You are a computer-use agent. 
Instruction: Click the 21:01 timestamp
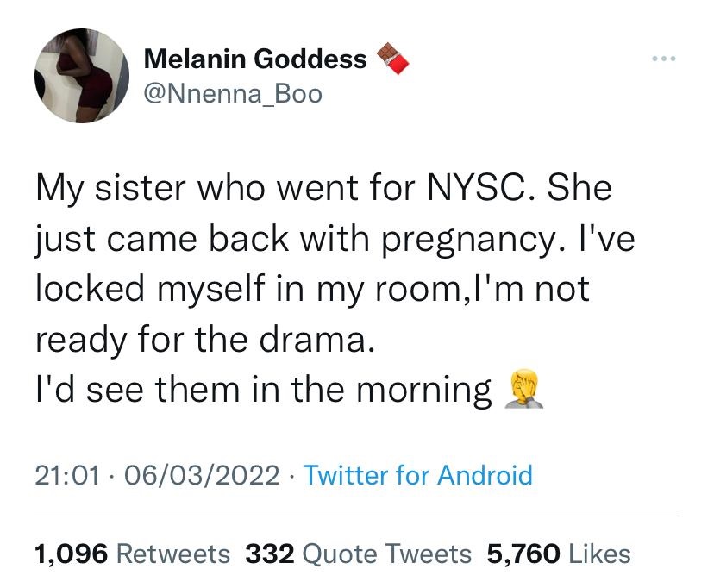(66, 474)
